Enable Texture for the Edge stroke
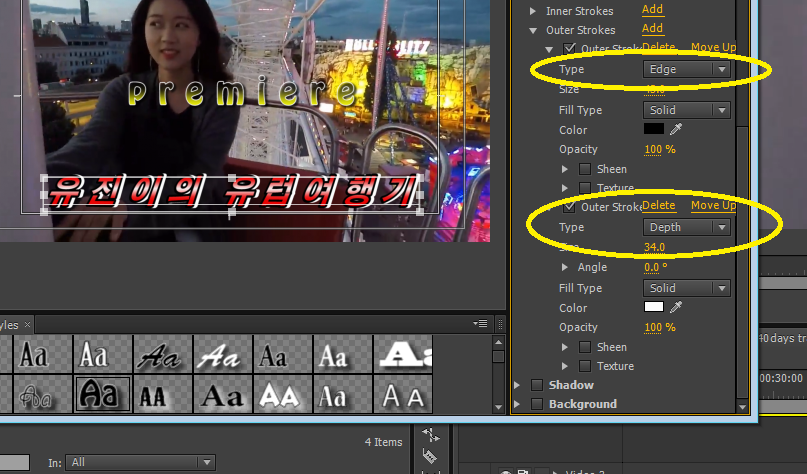807x474 pixels. 585,188
